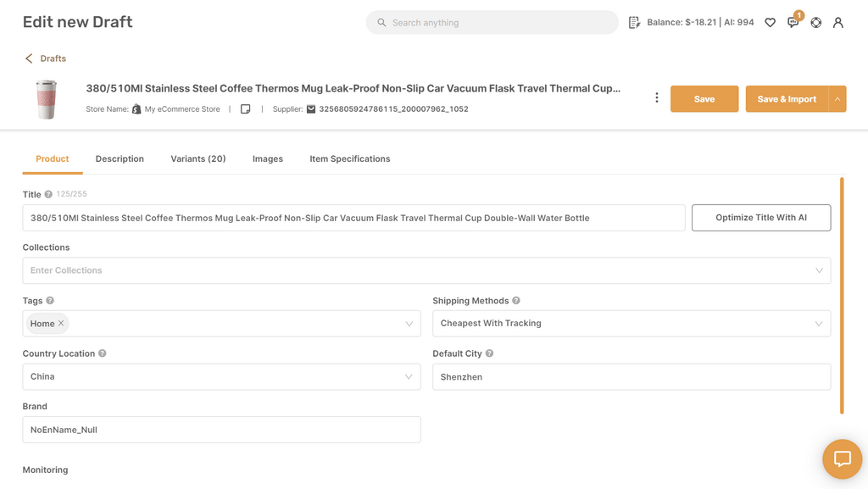Open chat messages with notification badge
The width and height of the screenshot is (868, 489).
793,21
